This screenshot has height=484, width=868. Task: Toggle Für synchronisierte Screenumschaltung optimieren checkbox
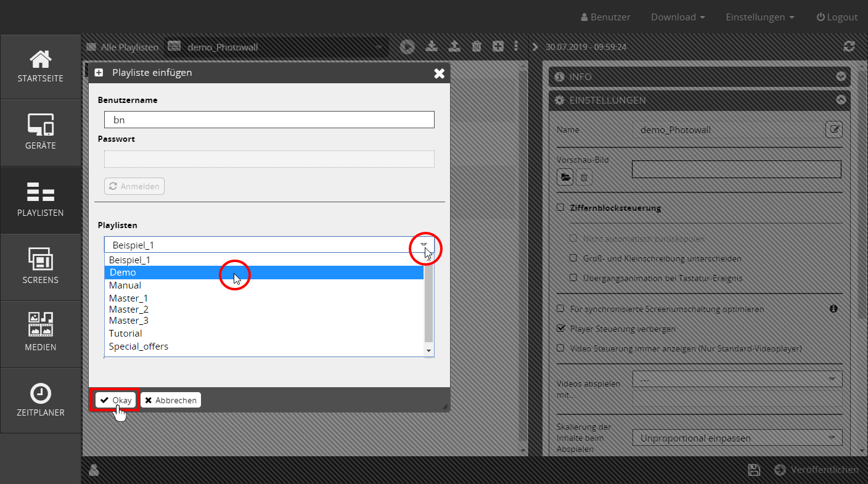point(560,309)
